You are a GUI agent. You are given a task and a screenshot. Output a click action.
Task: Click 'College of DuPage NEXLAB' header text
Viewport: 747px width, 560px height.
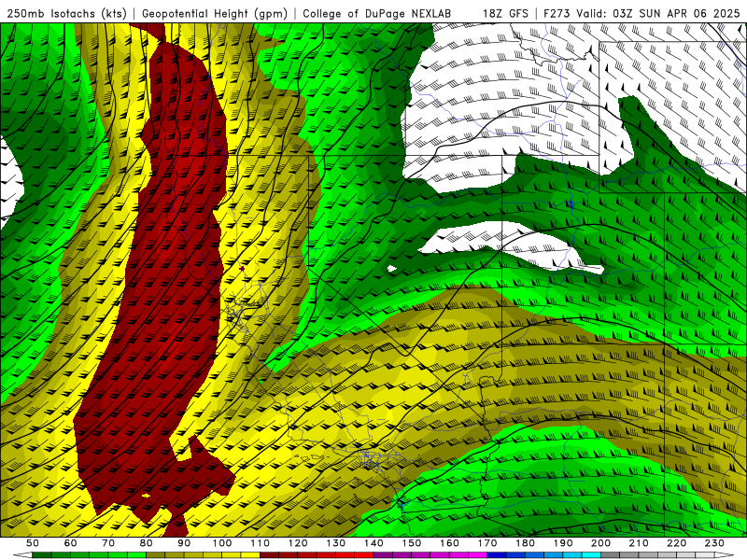click(x=376, y=13)
